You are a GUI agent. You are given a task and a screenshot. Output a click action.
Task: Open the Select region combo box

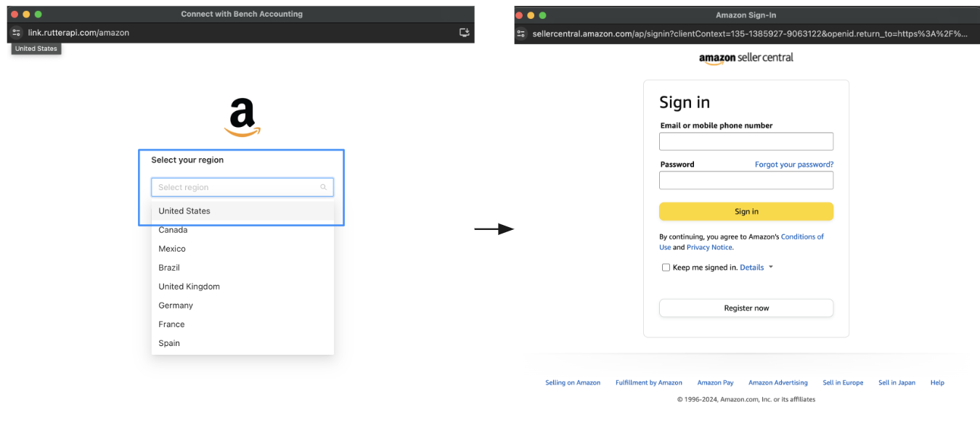click(x=242, y=187)
